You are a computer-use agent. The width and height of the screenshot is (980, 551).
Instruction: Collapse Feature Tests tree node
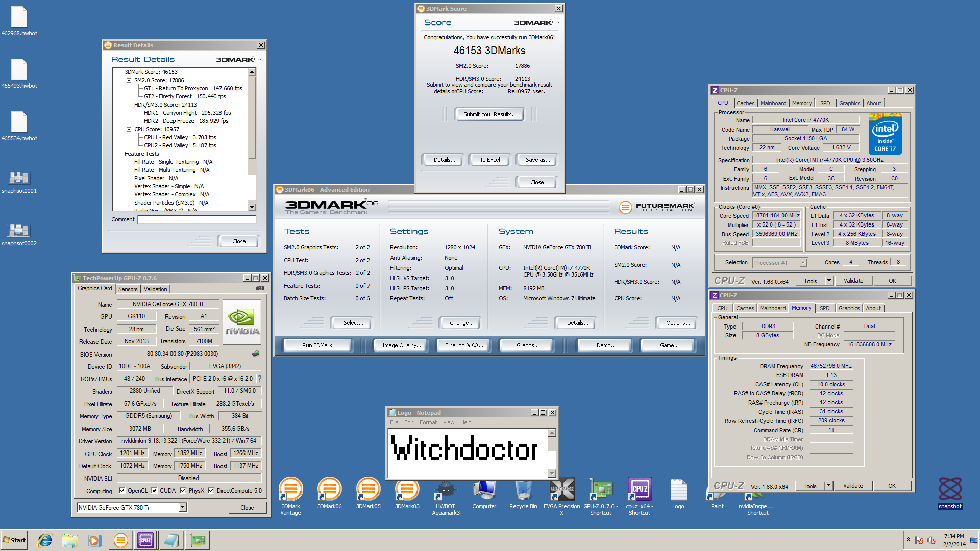click(119, 154)
